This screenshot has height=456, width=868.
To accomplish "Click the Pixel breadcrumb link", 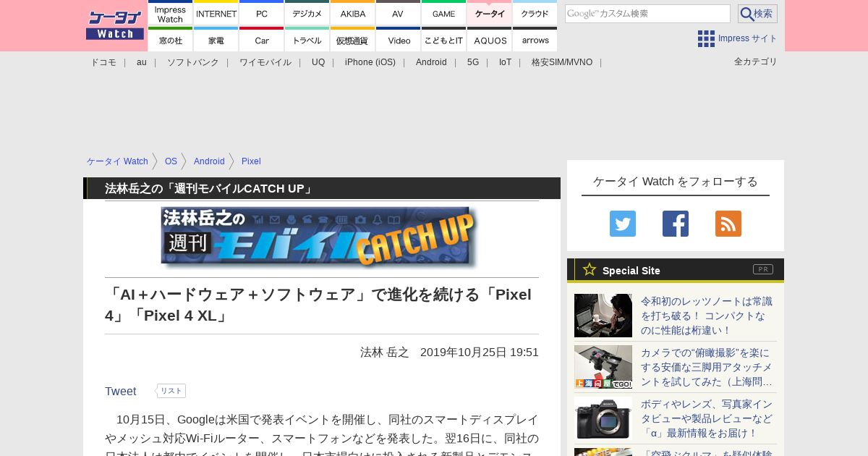I will (x=251, y=161).
